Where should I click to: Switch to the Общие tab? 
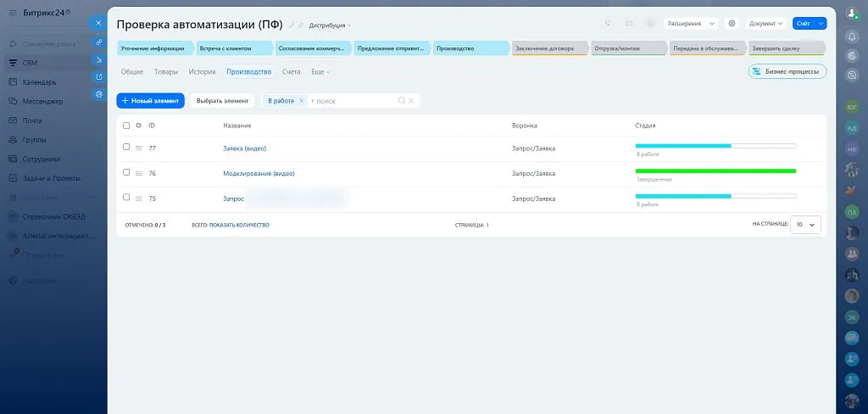coord(131,71)
